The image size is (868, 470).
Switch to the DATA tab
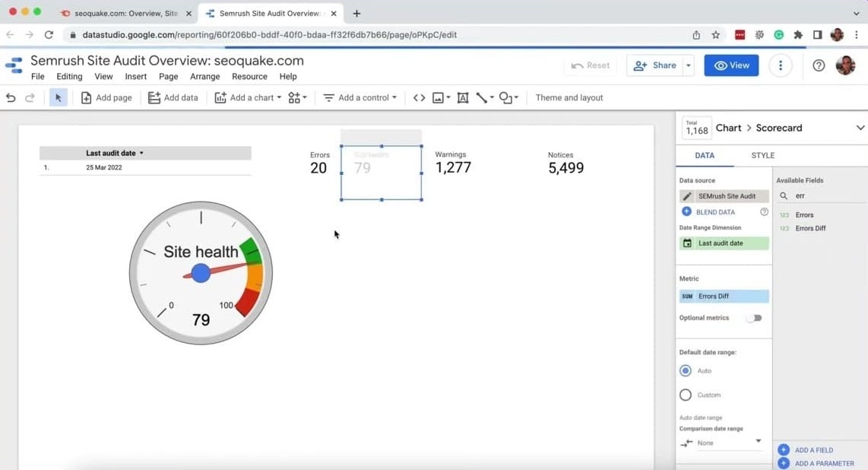704,156
